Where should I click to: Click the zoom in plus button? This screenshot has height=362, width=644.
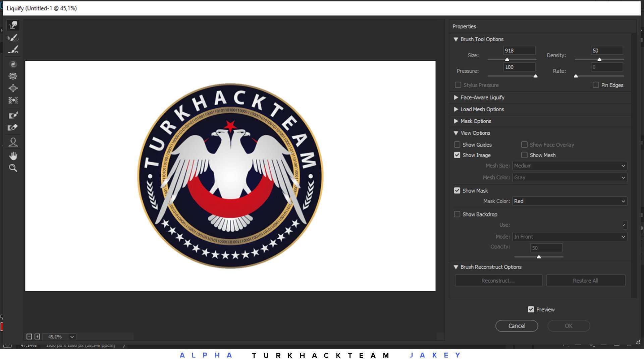click(37, 337)
